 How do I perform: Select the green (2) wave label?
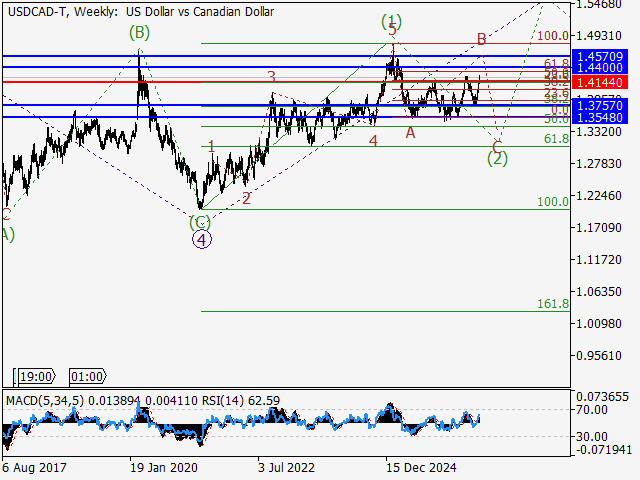click(x=498, y=158)
